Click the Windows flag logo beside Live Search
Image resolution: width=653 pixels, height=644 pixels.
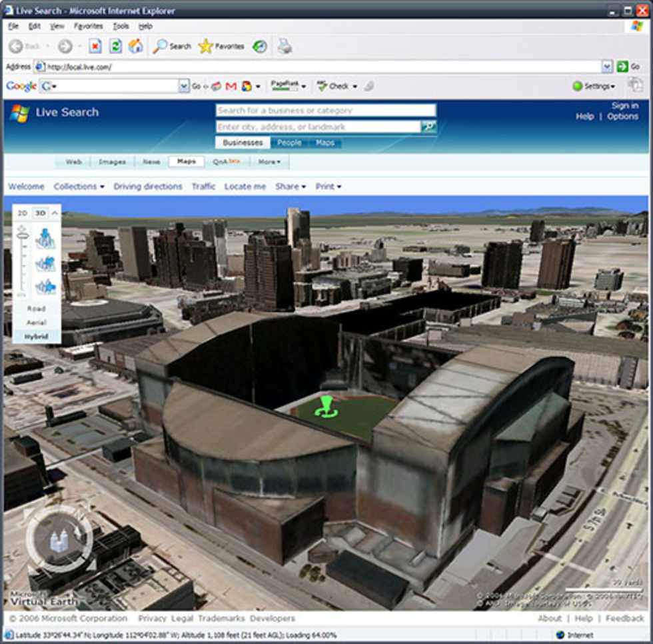tap(19, 113)
